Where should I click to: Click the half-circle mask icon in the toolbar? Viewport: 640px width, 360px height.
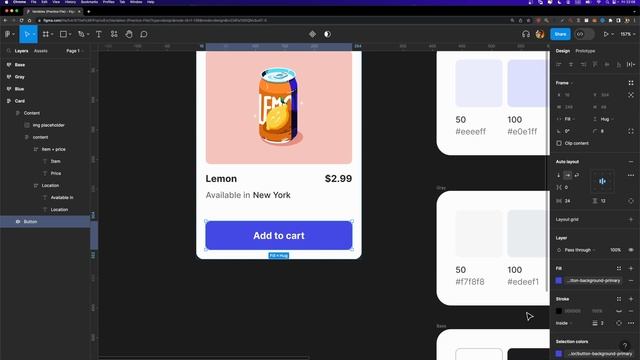pos(327,34)
